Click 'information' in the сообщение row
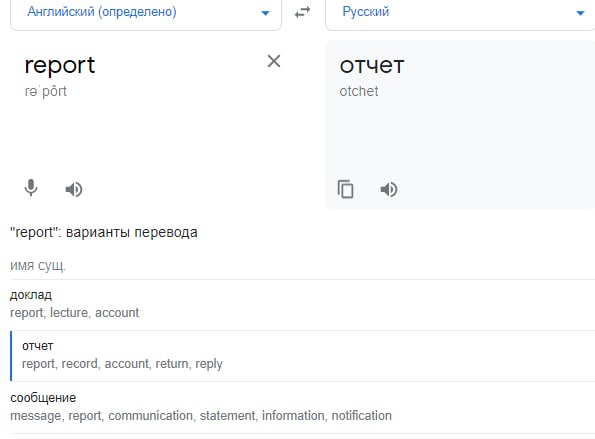 (x=293, y=415)
